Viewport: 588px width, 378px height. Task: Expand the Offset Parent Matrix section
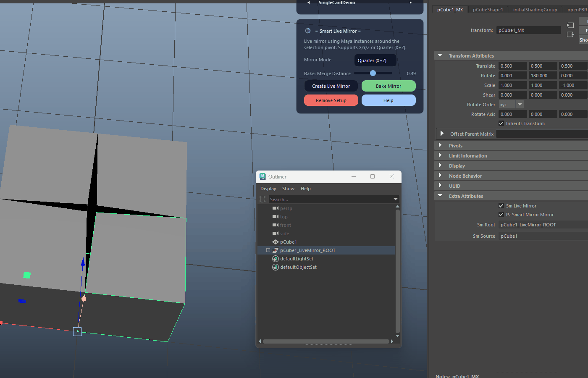pyautogui.click(x=442, y=134)
